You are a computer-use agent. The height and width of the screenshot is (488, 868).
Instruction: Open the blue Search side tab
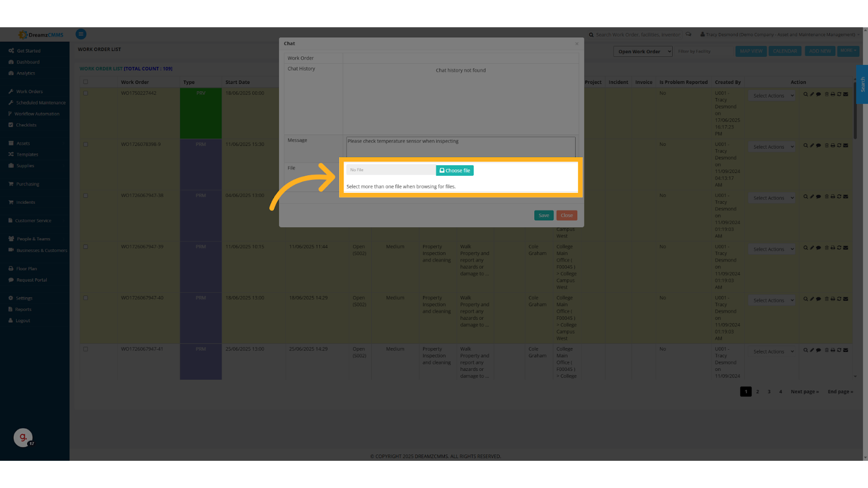pos(862,85)
